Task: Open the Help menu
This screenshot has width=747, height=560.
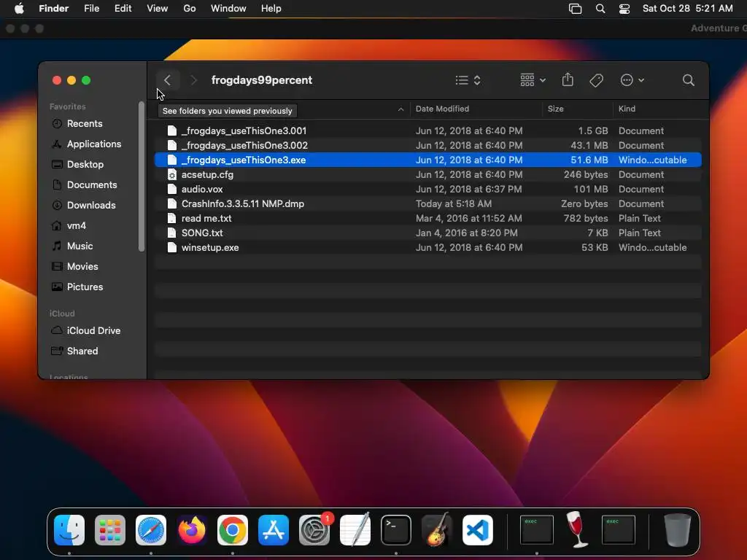Action: [271, 9]
